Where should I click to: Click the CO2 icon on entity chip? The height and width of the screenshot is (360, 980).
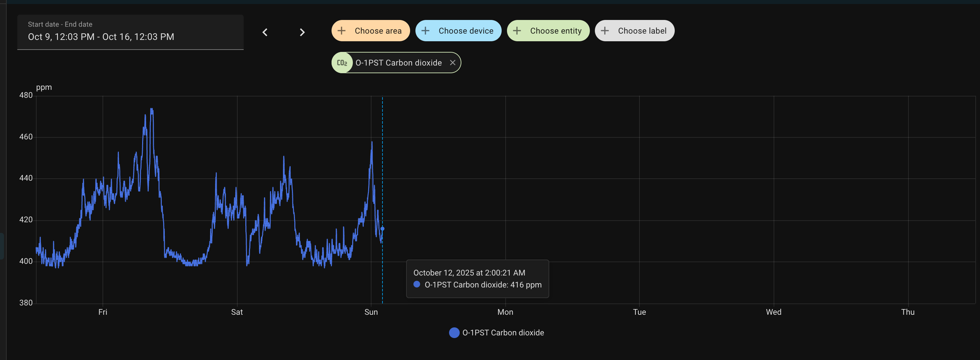click(x=342, y=63)
